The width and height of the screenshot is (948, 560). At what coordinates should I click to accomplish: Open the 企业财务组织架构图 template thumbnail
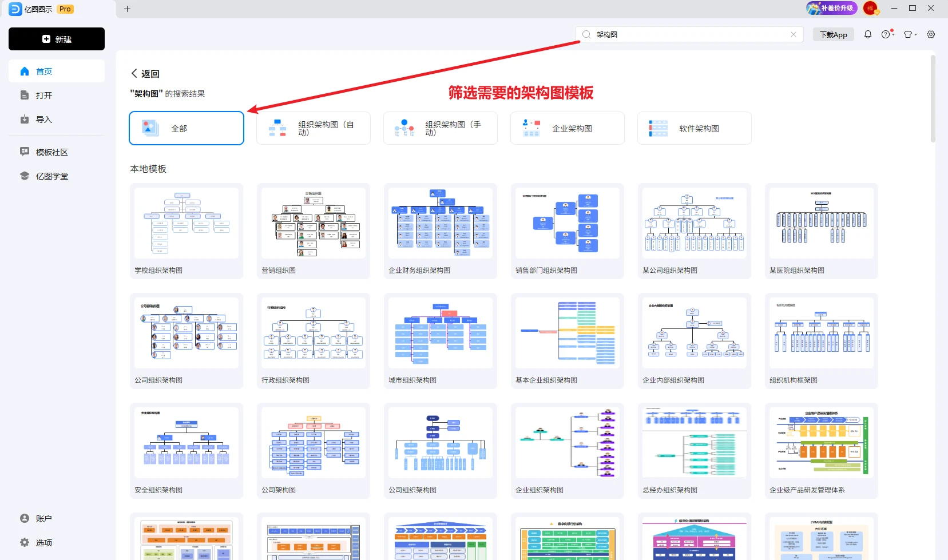(x=441, y=223)
